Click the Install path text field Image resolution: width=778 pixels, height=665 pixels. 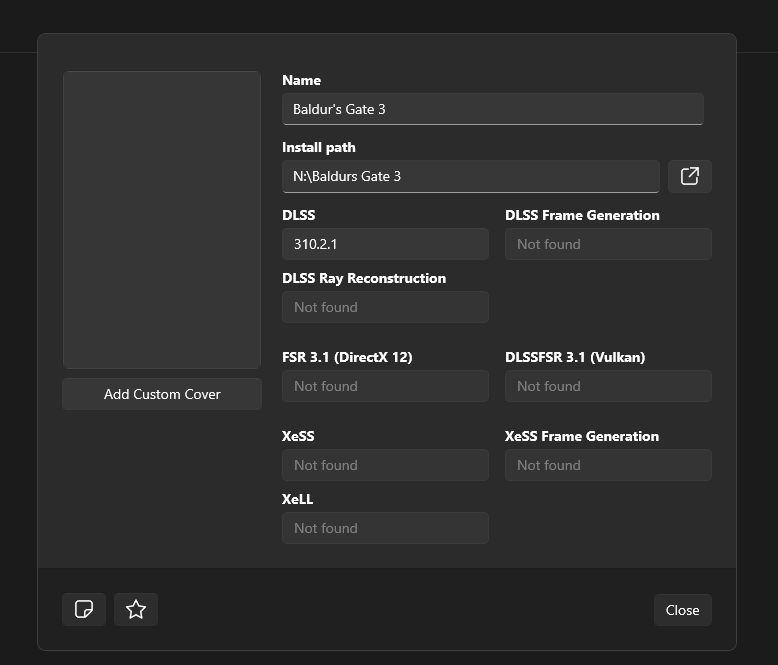[x=470, y=176]
